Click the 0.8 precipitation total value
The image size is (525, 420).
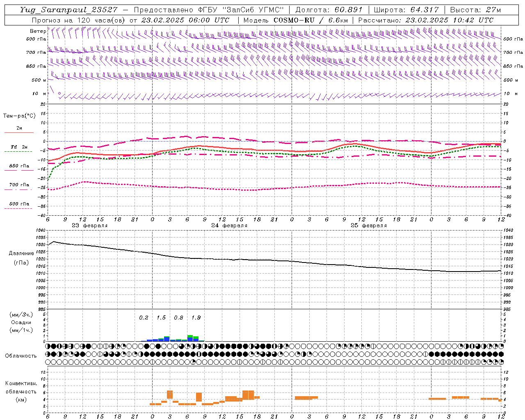tap(178, 317)
